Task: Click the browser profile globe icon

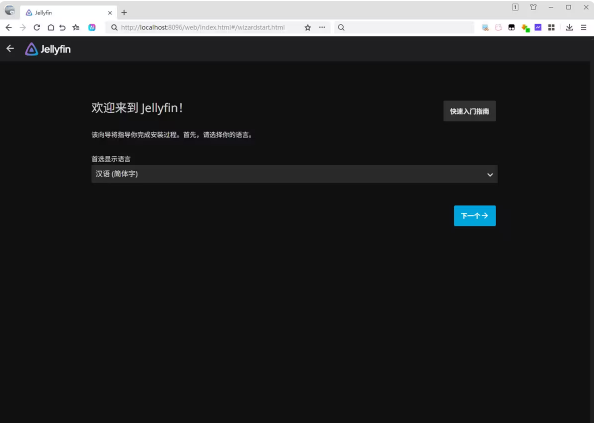Action: tap(9, 10)
